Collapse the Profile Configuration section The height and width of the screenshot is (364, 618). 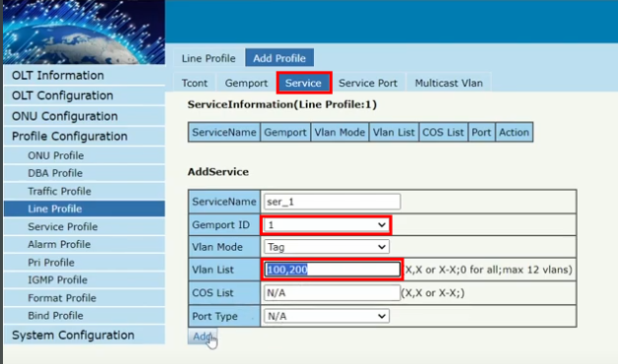pos(84,137)
